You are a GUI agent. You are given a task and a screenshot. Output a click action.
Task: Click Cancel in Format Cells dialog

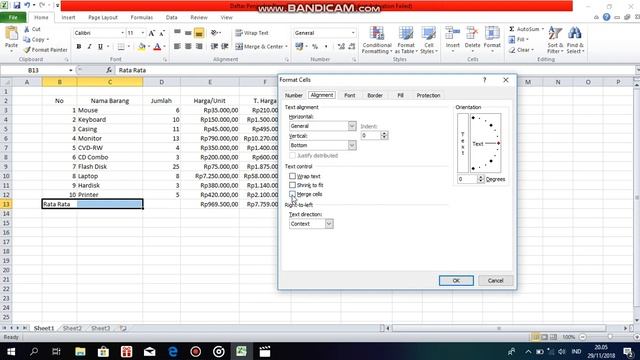point(495,280)
